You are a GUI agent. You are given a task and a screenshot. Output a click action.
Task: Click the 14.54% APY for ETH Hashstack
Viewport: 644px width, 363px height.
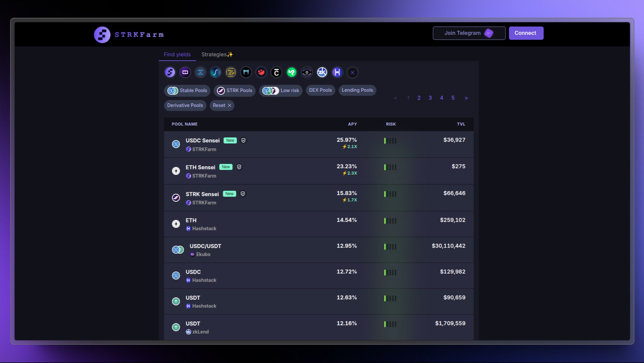[x=347, y=220]
